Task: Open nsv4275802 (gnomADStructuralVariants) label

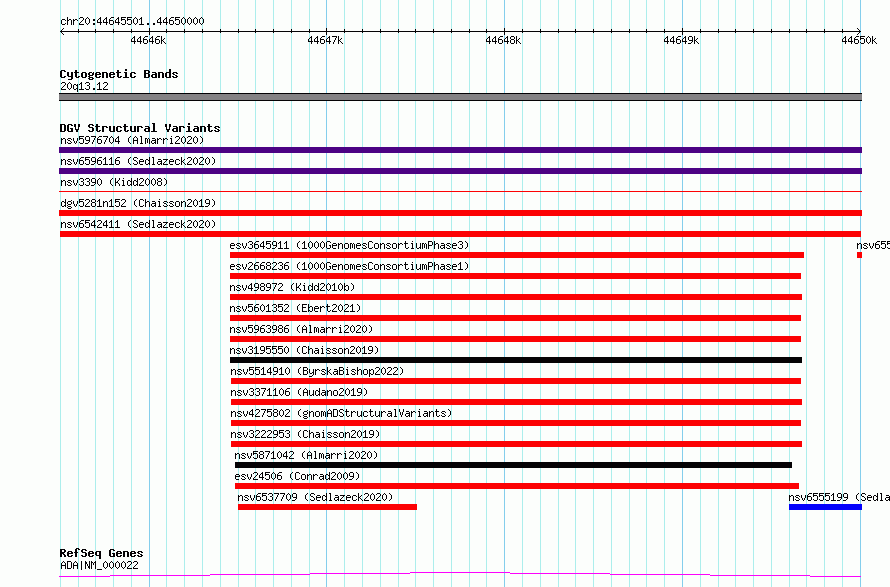Action: [341, 413]
